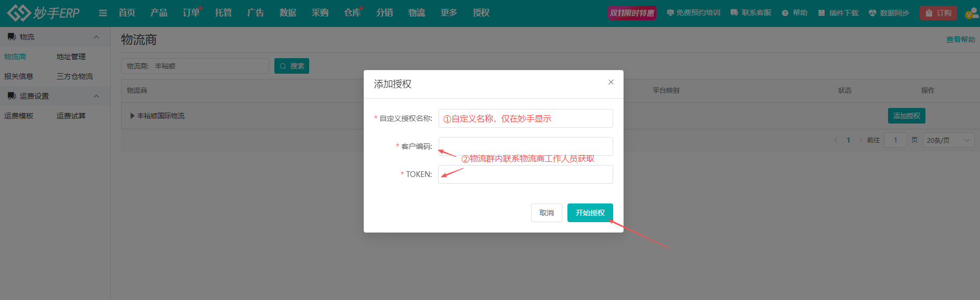Select 三方仓物流 in the sidebar
The image size is (980, 300).
pyautogui.click(x=75, y=76)
